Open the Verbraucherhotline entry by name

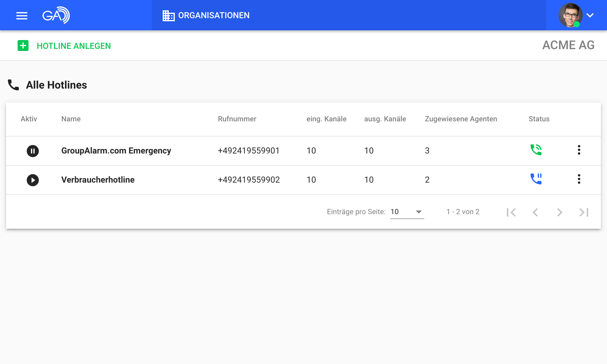click(98, 180)
